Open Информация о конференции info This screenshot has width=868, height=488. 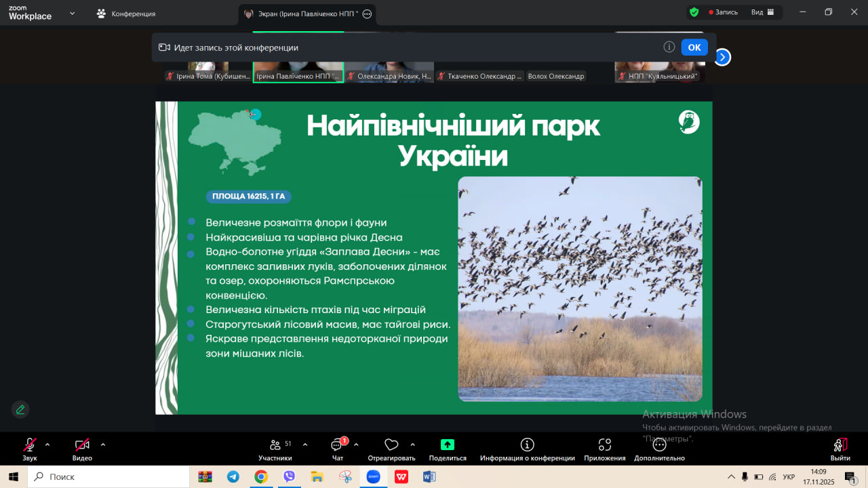click(x=527, y=445)
